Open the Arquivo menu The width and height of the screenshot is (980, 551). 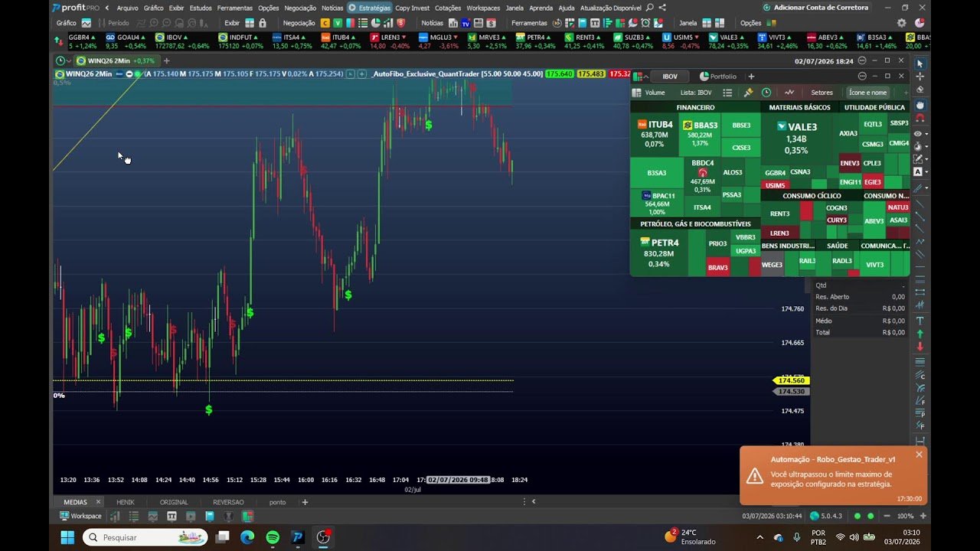[127, 8]
